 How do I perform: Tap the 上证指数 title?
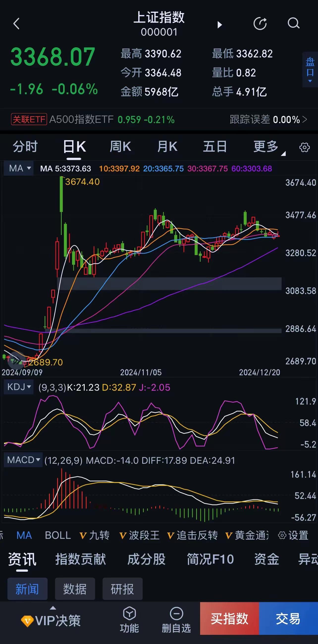159,18
